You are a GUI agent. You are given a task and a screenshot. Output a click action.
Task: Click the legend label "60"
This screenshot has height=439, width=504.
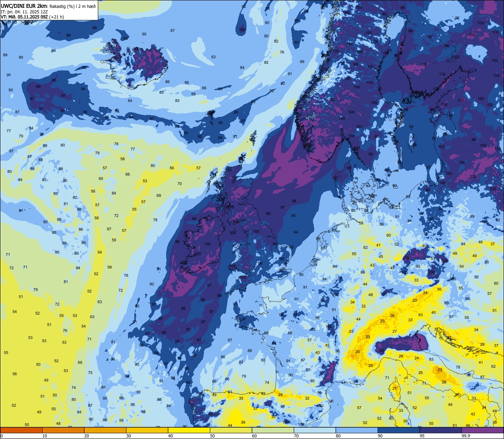[x=254, y=436]
